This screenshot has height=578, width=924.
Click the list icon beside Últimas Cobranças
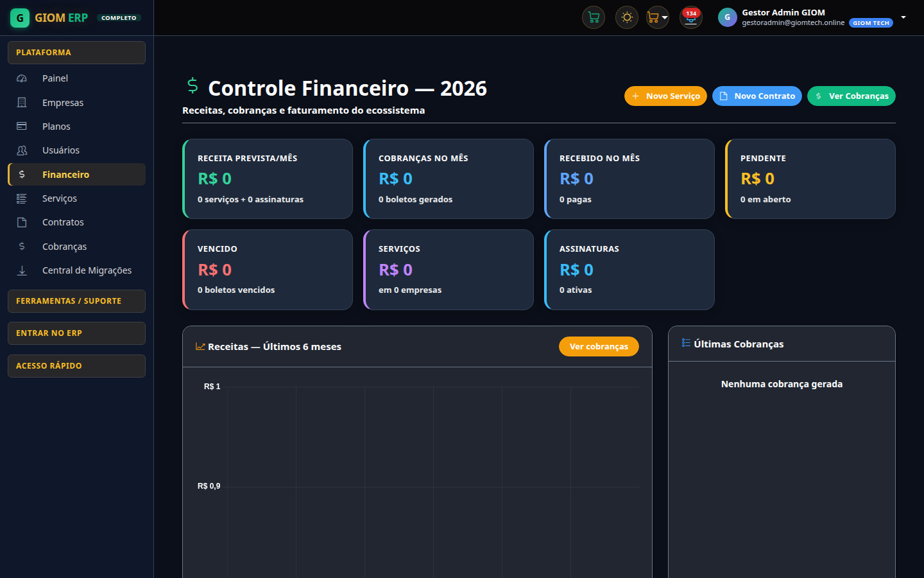(x=686, y=343)
